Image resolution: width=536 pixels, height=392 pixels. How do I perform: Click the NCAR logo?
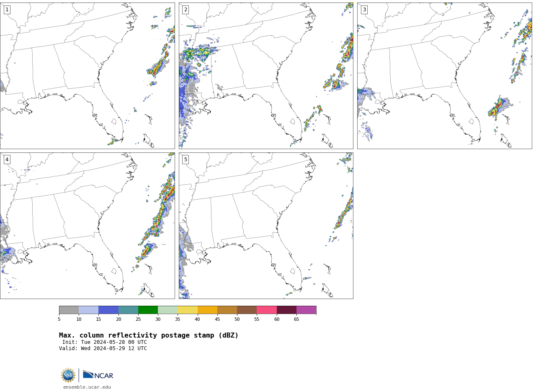pos(98,375)
